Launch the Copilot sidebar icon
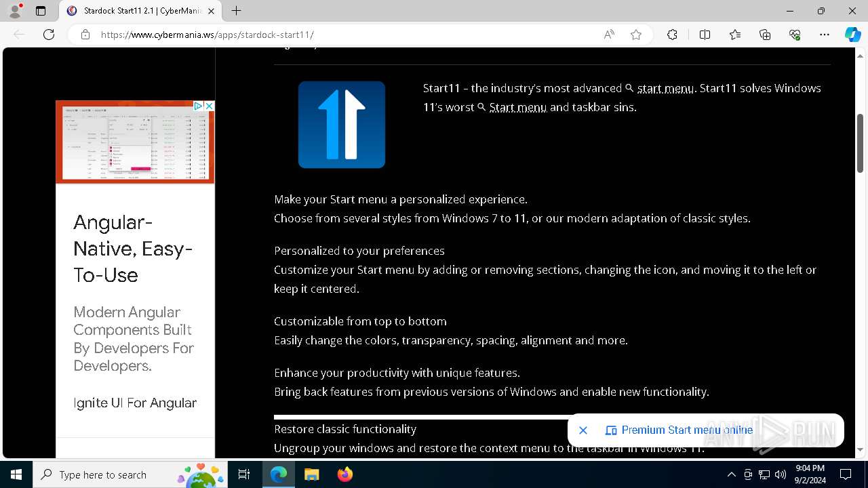The image size is (868, 488). pos(852,35)
